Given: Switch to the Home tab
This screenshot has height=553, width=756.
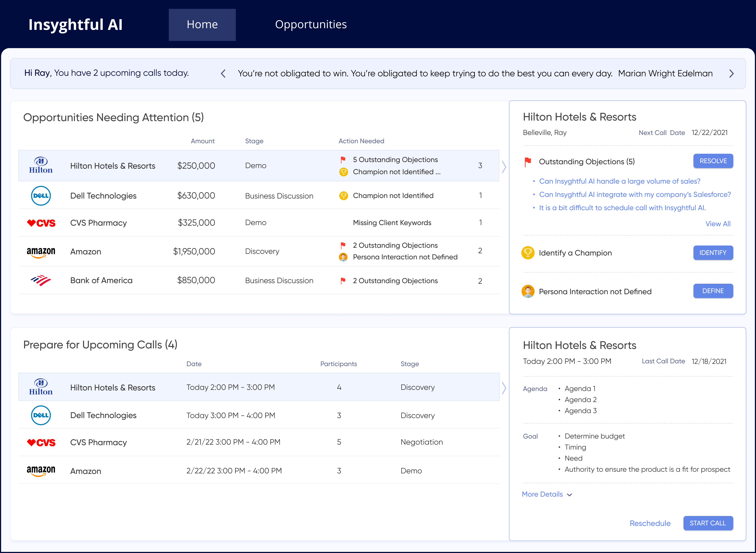Looking at the screenshot, I should point(202,25).
